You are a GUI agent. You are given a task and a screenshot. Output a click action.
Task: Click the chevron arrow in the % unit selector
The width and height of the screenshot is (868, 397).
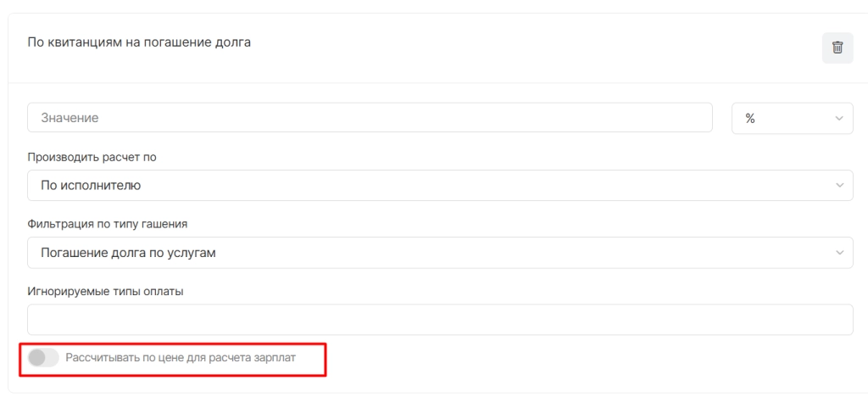[x=839, y=119]
